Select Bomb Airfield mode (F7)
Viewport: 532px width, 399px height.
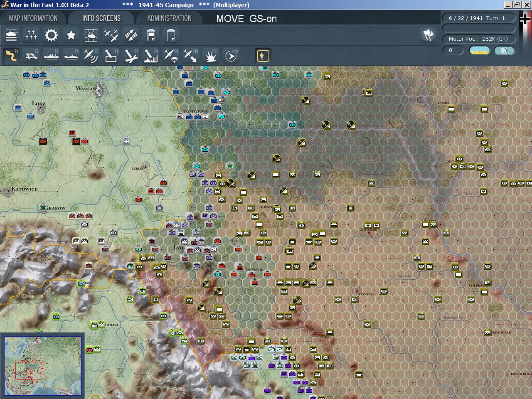point(131,56)
